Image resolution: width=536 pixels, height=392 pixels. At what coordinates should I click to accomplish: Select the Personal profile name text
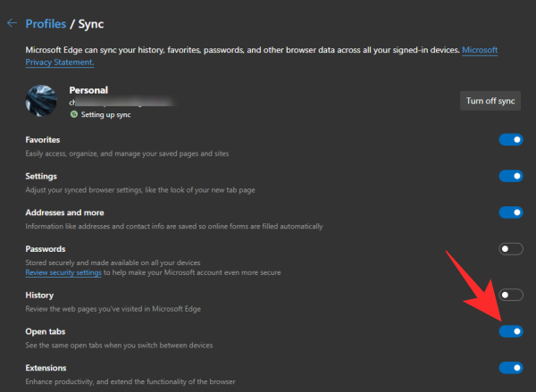(88, 90)
